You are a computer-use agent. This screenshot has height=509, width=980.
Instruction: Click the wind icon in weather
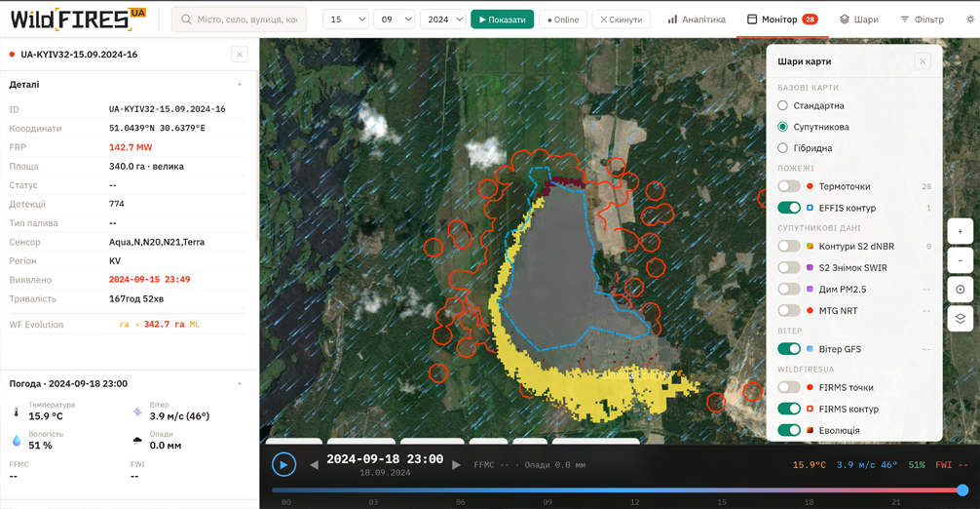point(137,411)
